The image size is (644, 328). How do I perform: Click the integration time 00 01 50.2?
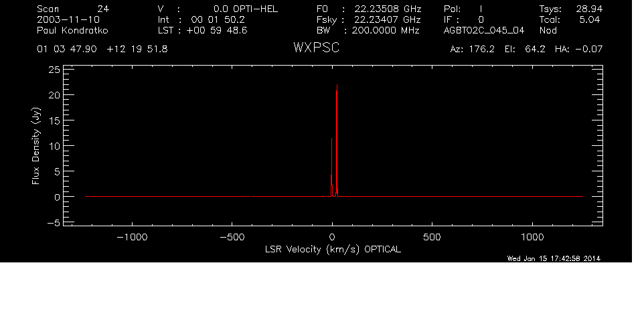tap(218, 19)
